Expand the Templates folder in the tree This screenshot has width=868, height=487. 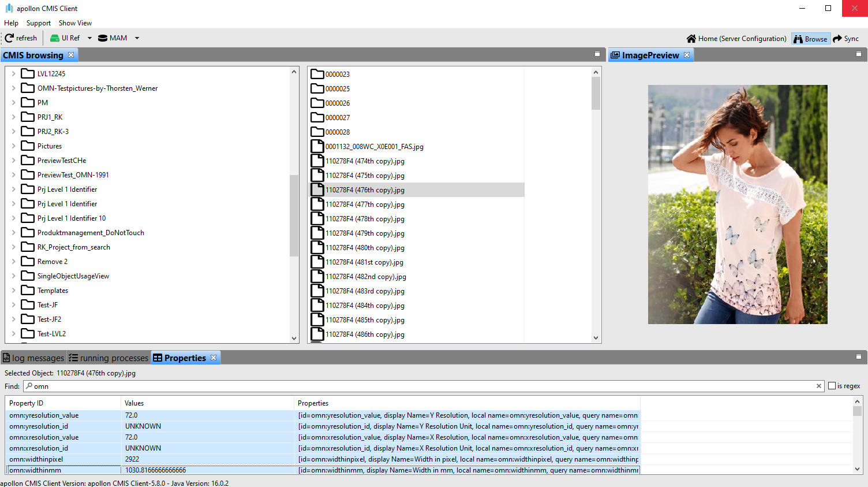click(13, 290)
